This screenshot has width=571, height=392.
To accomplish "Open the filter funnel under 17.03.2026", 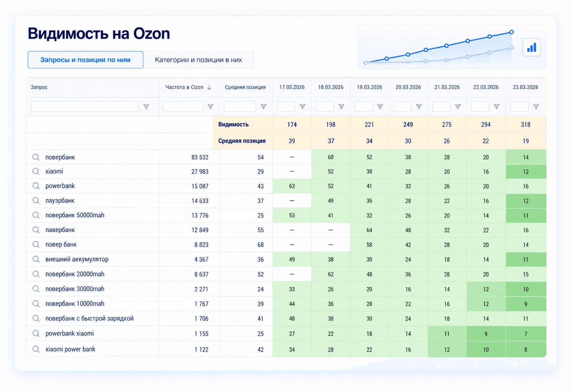I will click(x=302, y=107).
